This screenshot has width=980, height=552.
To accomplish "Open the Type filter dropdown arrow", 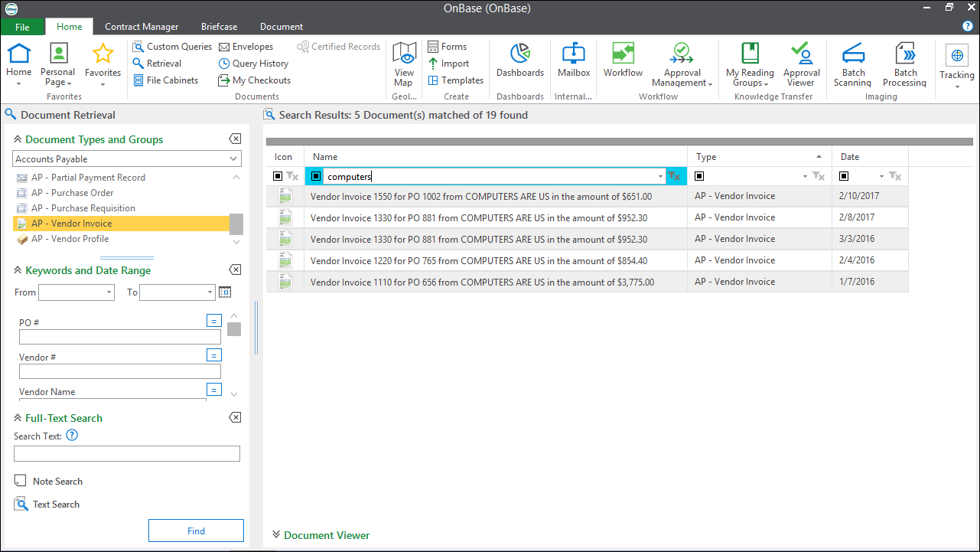I will coord(806,177).
